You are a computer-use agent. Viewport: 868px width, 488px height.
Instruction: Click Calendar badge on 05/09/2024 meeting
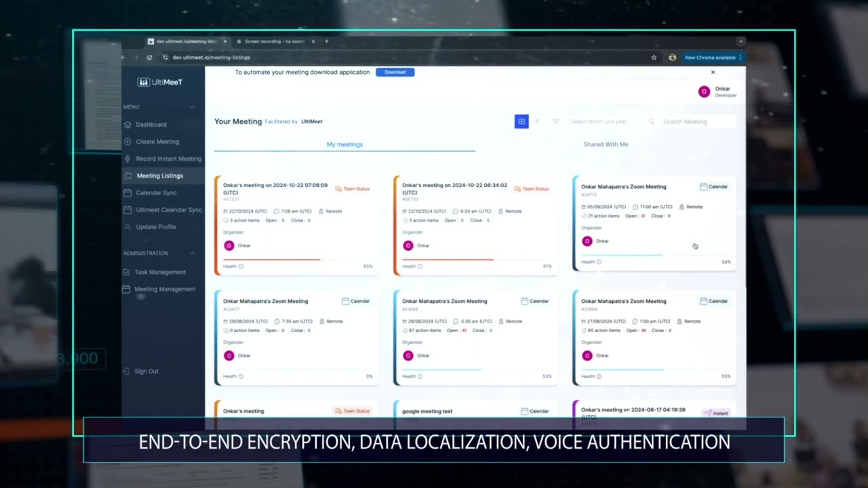click(713, 187)
